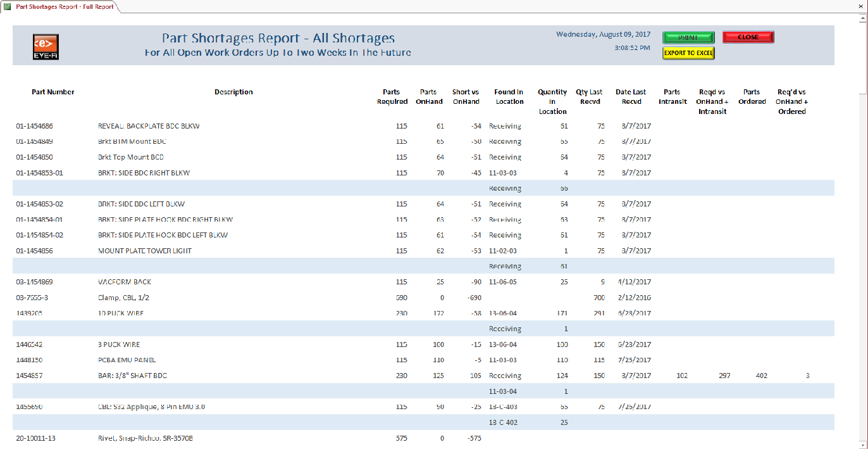Click the Eye-Fi logo in report header
The width and height of the screenshot is (868, 449).
[46, 47]
